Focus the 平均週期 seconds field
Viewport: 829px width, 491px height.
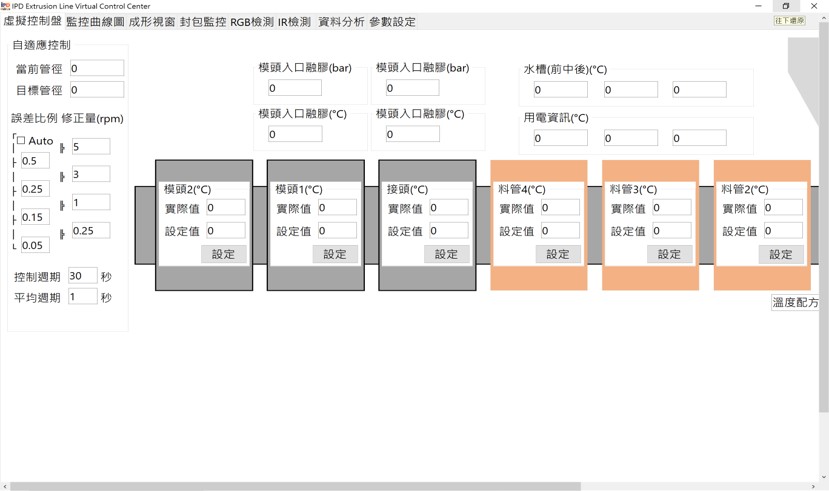[83, 297]
